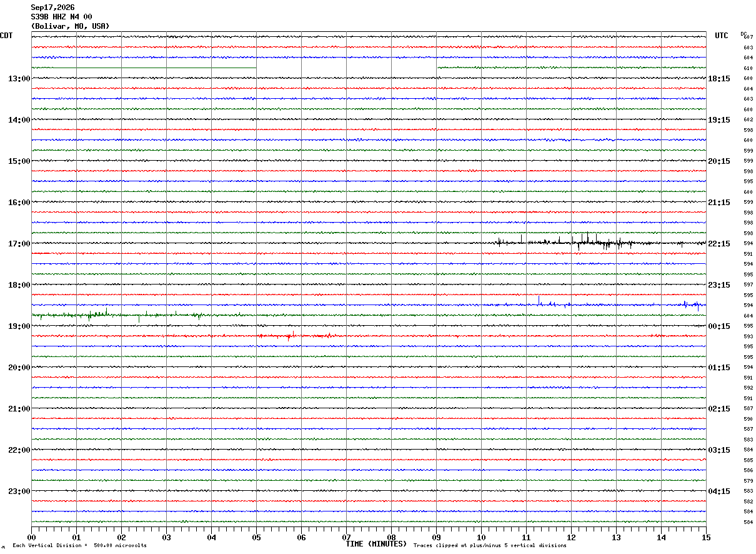
Task: Select the S39B HHZ N4 00 station label
Action: click(x=62, y=17)
